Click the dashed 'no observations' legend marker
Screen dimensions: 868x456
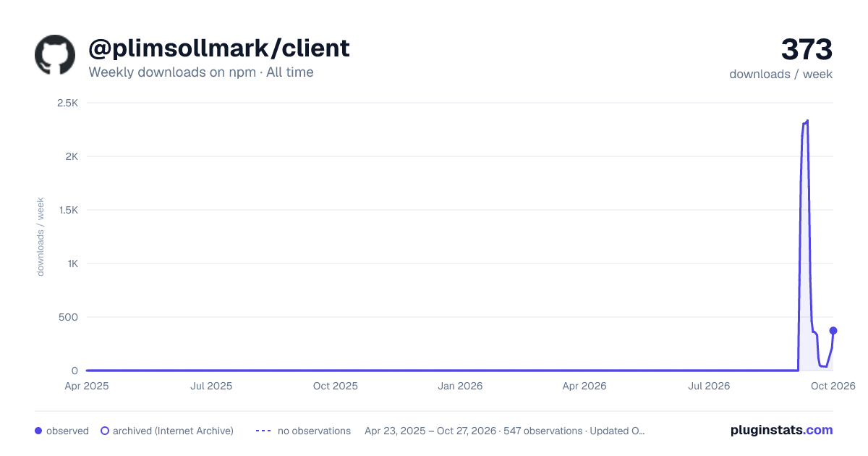263,431
